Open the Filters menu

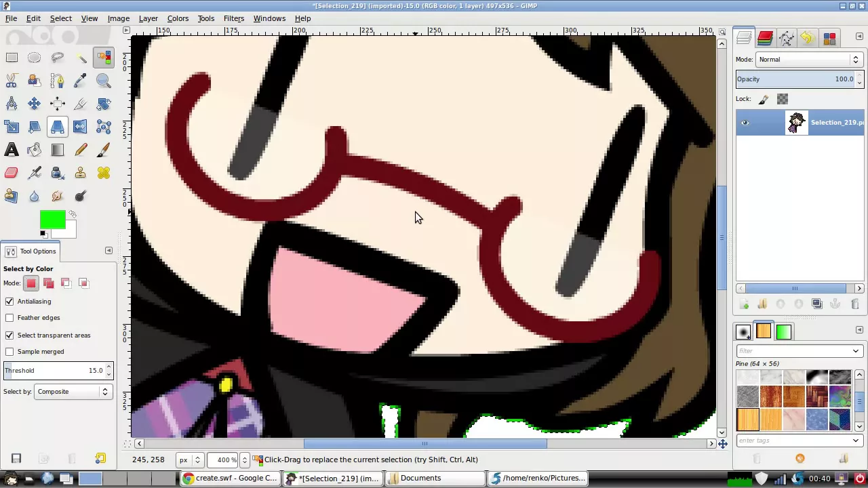pos(234,18)
